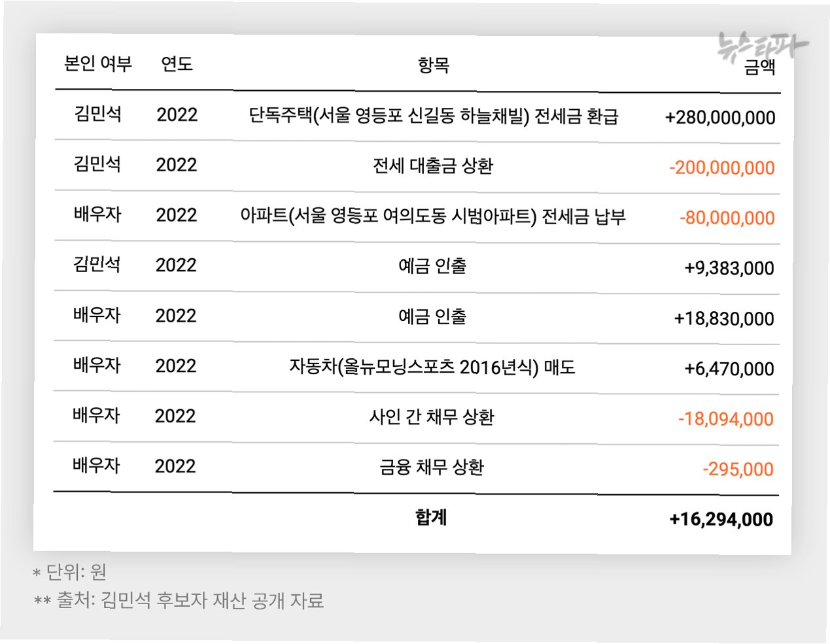Image resolution: width=830 pixels, height=644 pixels.
Task: Click '2022' in the 금융 채무 상환 row
Action: (x=175, y=466)
